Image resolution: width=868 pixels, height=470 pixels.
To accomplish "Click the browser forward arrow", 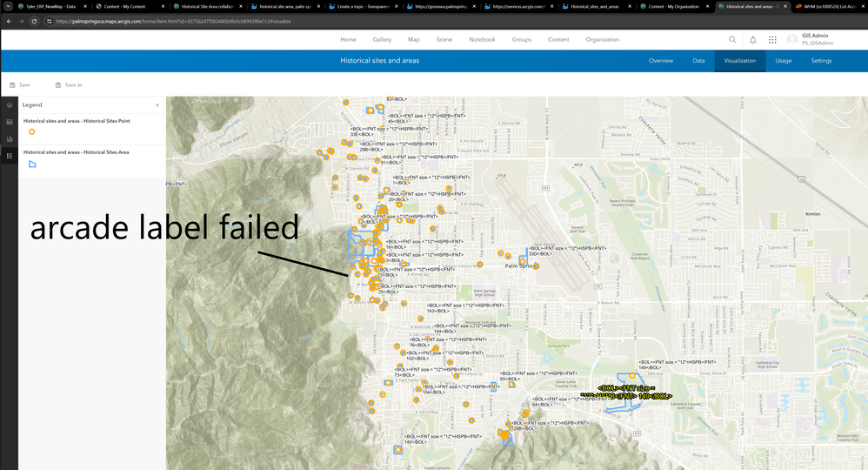I will 21,21.
